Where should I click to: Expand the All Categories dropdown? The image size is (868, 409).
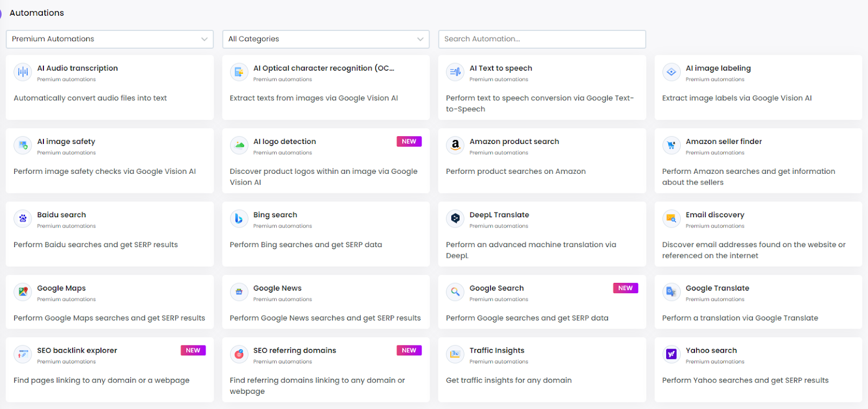[x=325, y=39]
